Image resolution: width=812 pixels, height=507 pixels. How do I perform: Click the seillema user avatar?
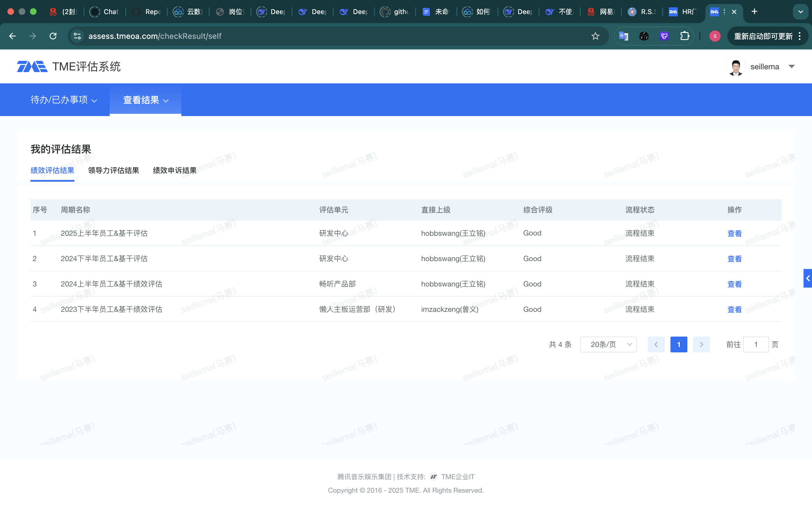pos(736,67)
